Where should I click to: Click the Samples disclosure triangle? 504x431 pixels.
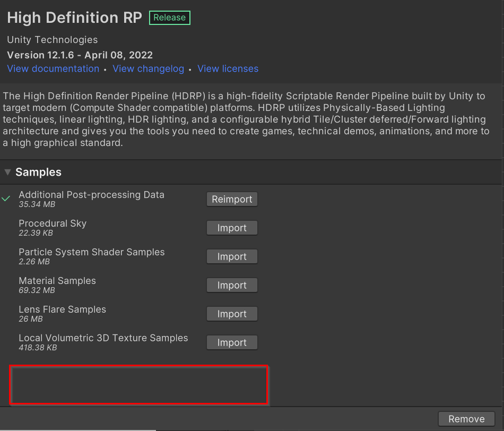coord(7,172)
